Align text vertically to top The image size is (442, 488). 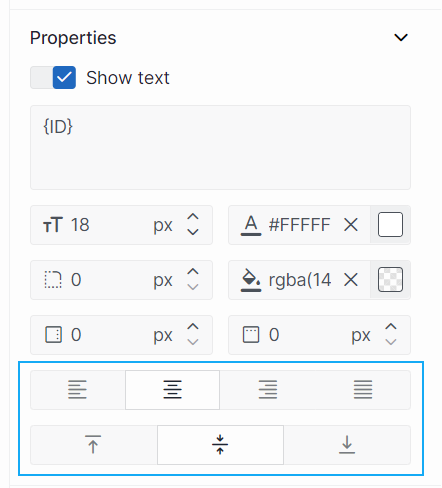click(93, 445)
